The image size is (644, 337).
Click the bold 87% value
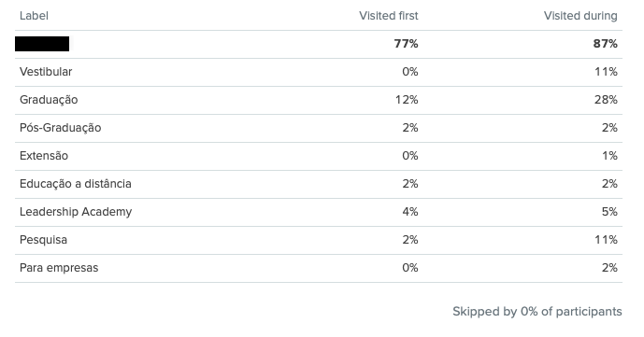coord(605,44)
